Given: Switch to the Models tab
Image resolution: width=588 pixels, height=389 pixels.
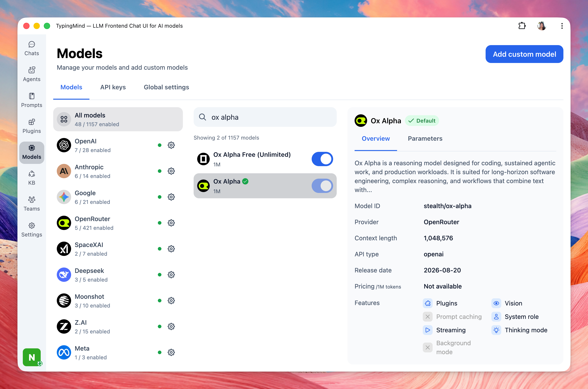Looking at the screenshot, I should (71, 87).
